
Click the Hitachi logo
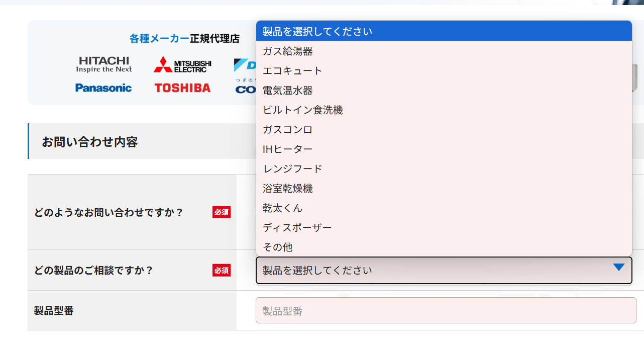click(104, 64)
